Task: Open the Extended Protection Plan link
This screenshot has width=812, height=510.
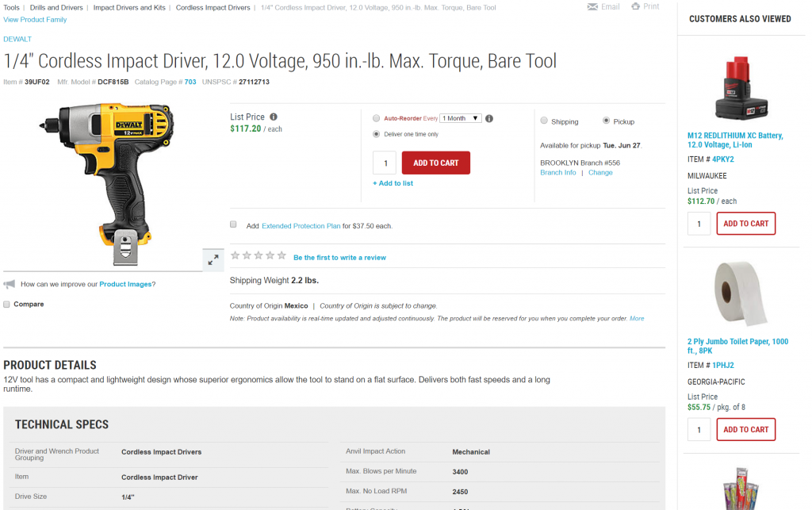Action: pyautogui.click(x=301, y=226)
